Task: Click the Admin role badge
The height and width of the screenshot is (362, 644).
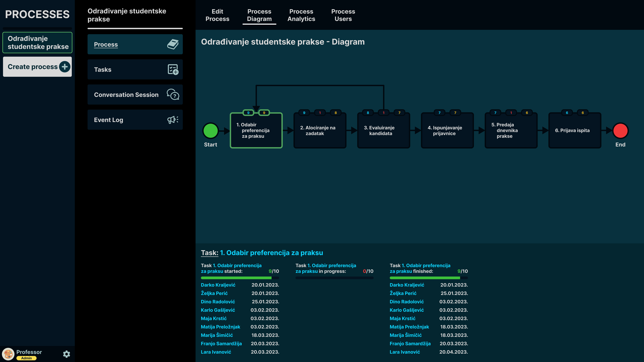Action: coord(26,358)
